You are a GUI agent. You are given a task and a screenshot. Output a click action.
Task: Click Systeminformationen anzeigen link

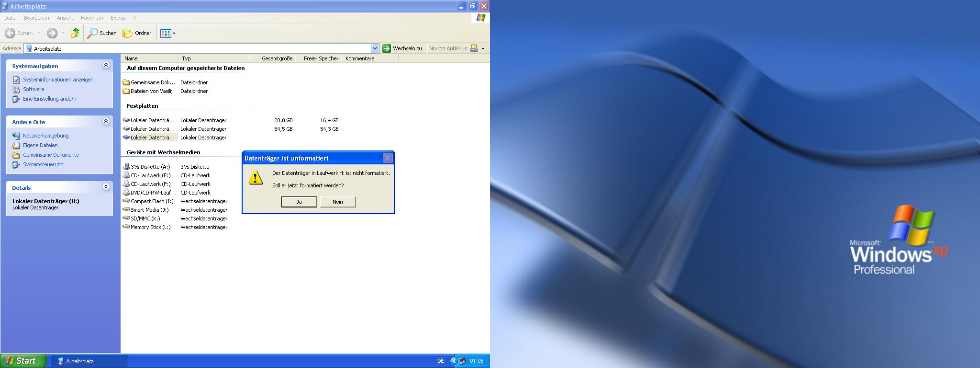(58, 80)
